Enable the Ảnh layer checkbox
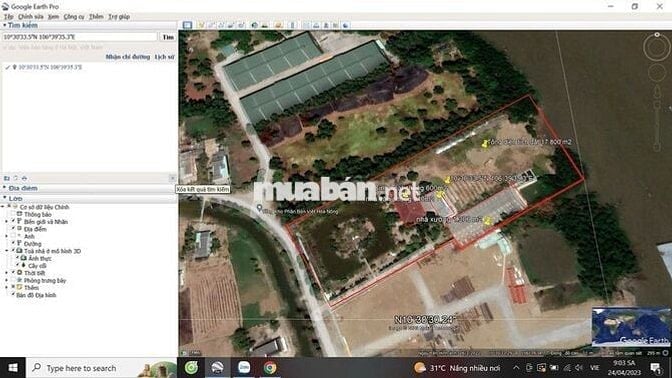 pos(13,236)
